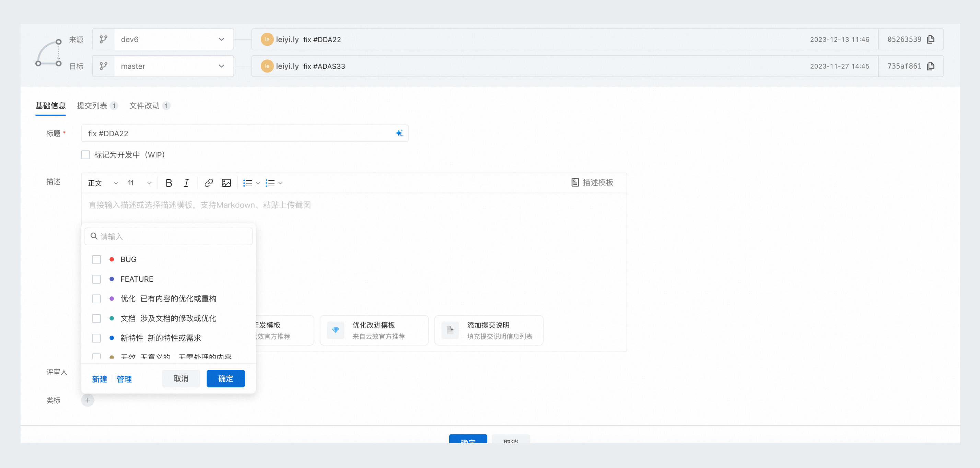Click the indigo FEATURE color dot
Viewport: 980px width, 468px height.
tap(112, 279)
